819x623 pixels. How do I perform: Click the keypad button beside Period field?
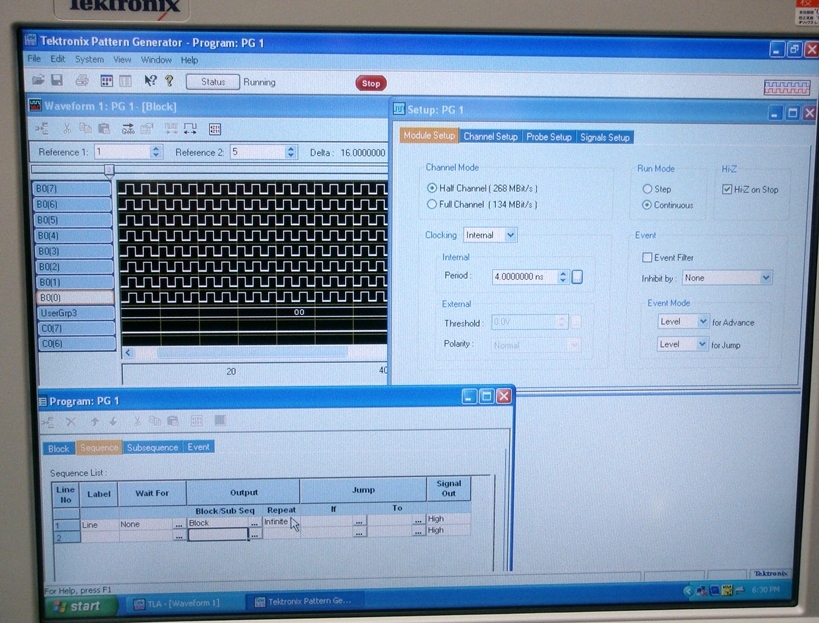click(x=577, y=277)
